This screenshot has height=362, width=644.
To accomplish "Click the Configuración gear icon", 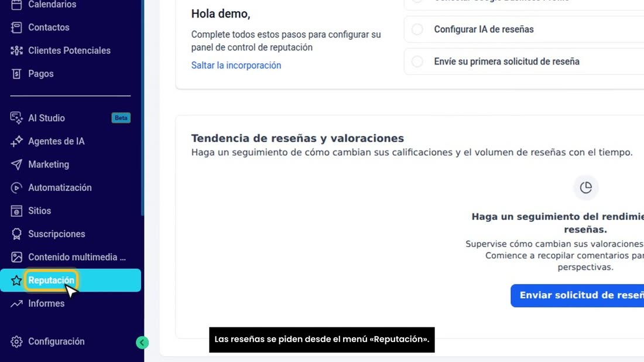I will pos(16,341).
